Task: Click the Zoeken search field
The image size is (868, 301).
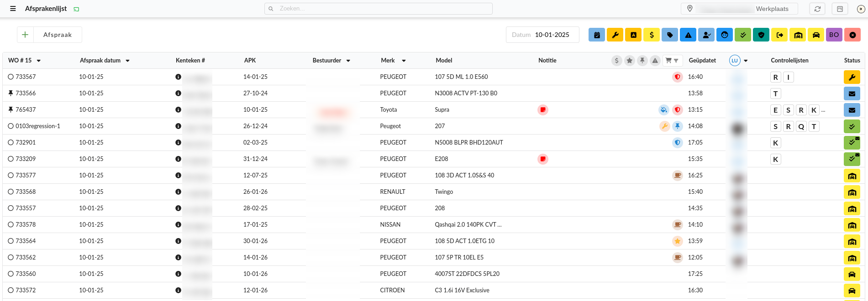Action: coord(378,9)
